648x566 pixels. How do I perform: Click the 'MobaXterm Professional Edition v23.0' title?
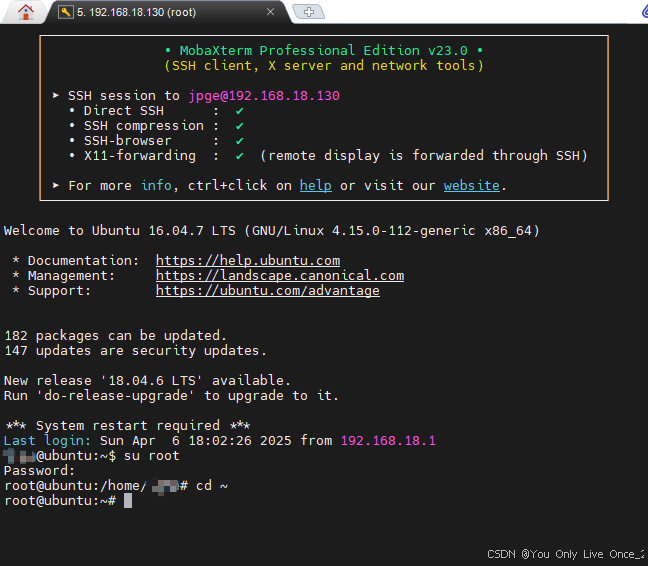coord(324,51)
